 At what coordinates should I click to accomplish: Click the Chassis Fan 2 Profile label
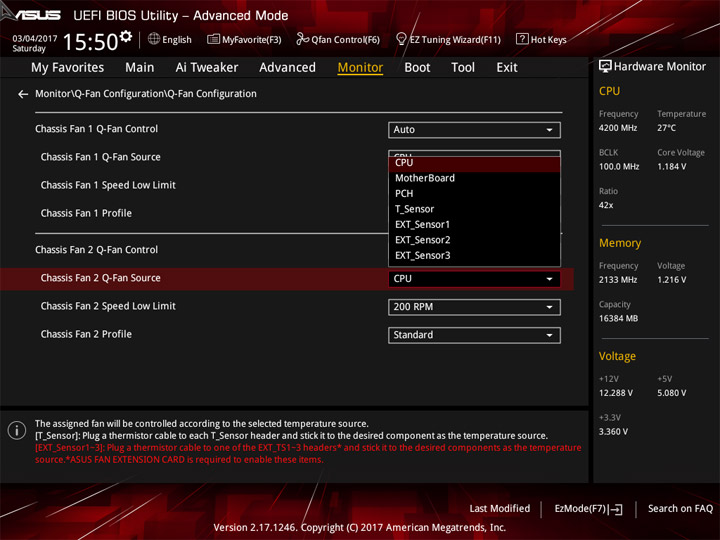coord(86,334)
